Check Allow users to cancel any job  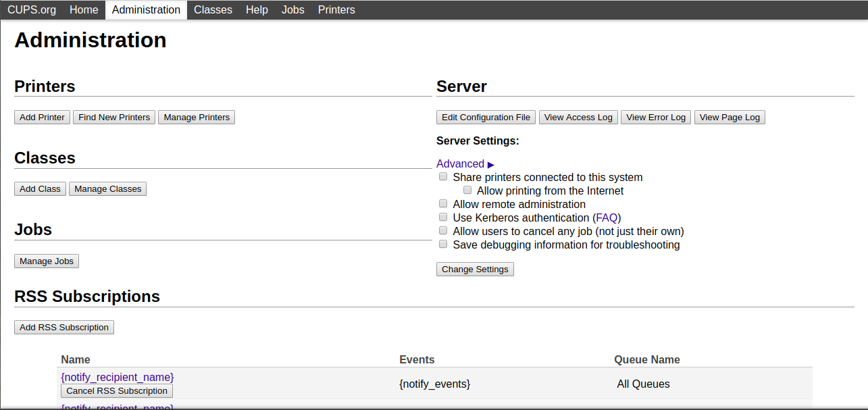(x=443, y=231)
